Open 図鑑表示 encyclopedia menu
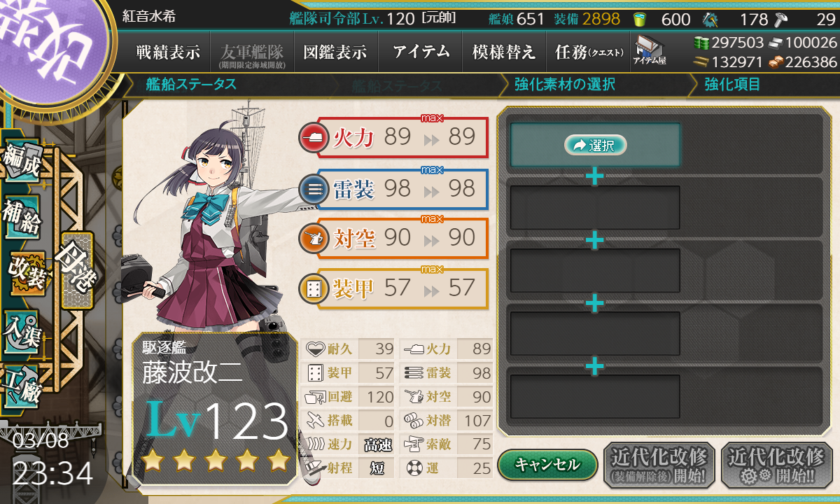This screenshot has height=504, width=840. [x=335, y=52]
